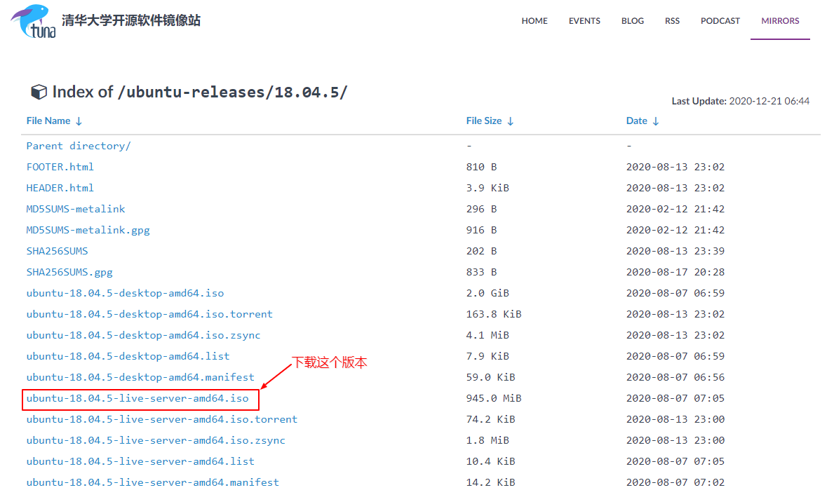Click the 14.2 KiB file size cell
The width and height of the screenshot is (827, 504).
(x=490, y=482)
